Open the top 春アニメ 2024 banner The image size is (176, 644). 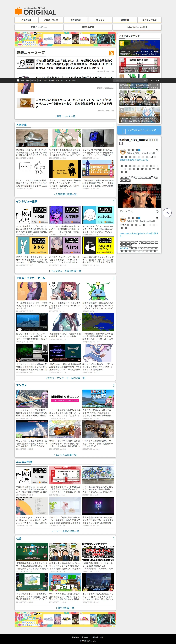tap(65, 39)
